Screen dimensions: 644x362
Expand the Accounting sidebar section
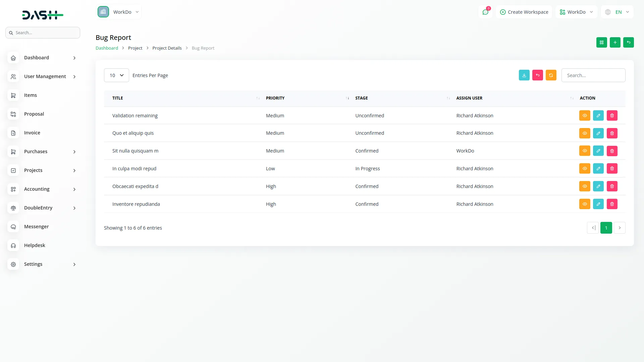click(x=36, y=189)
